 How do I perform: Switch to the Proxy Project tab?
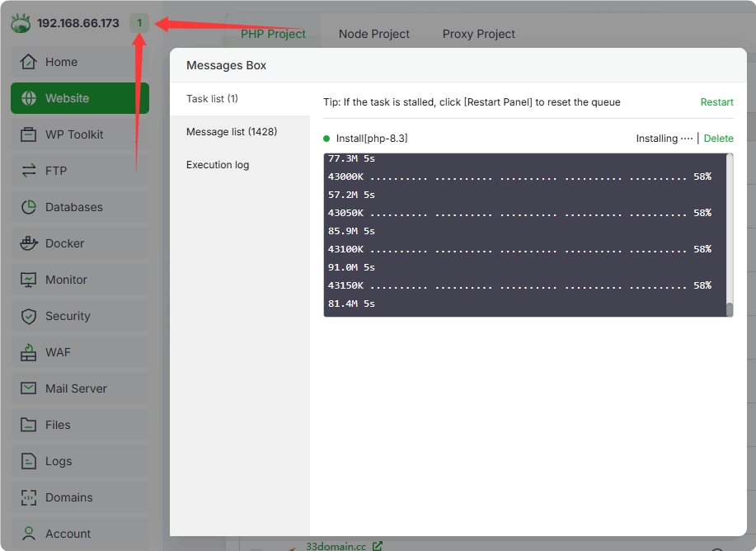tap(479, 34)
